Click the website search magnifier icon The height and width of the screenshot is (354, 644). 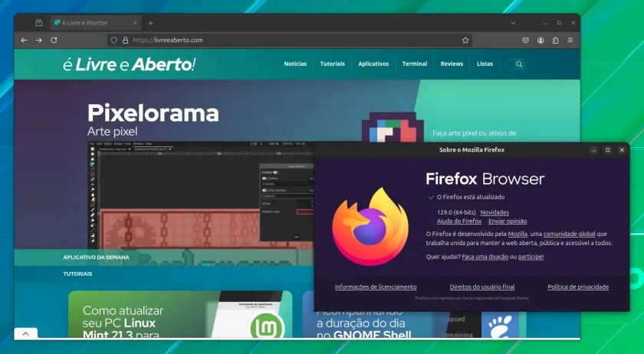519,64
